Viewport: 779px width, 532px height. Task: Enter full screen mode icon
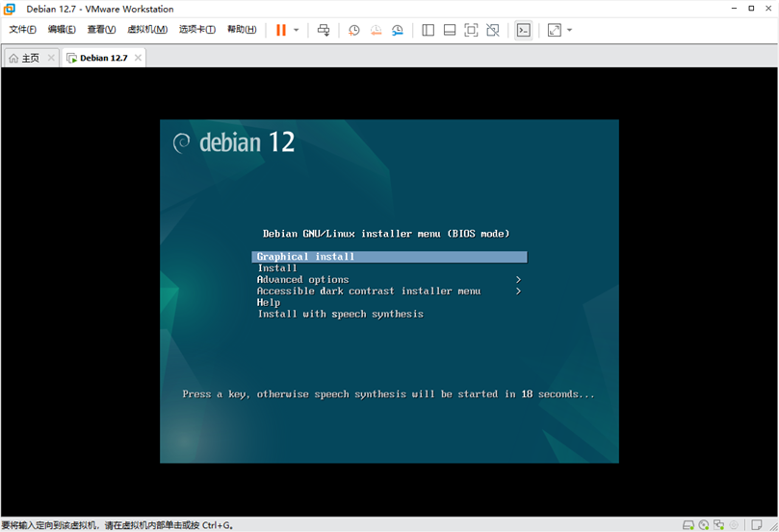coord(471,30)
